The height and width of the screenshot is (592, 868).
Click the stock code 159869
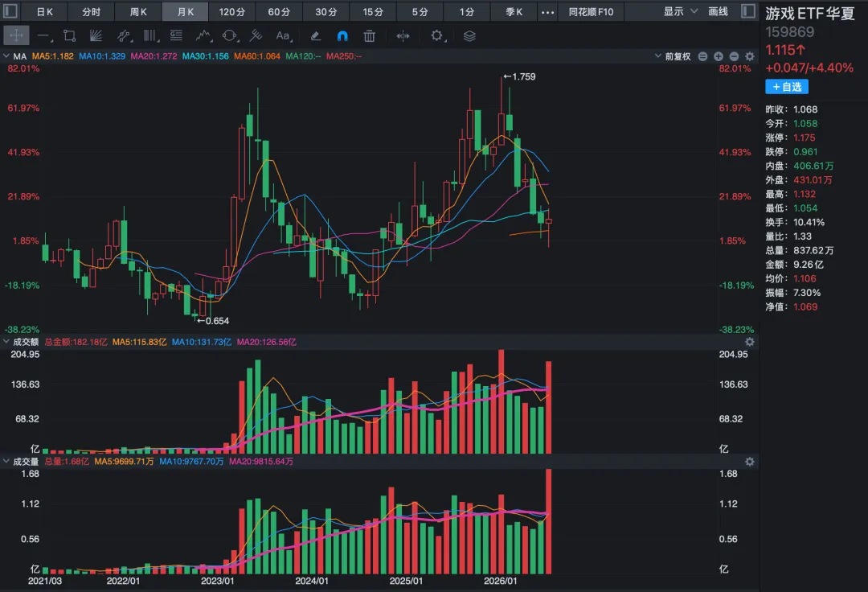(790, 32)
